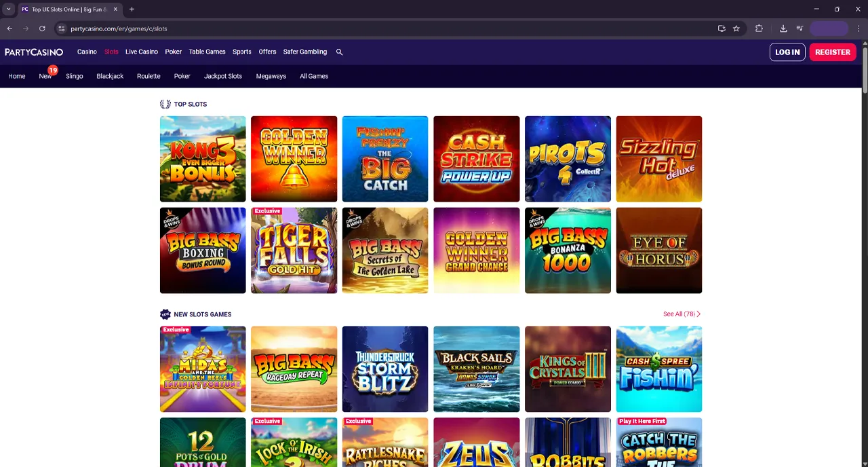Open the browser extensions puzzle icon
This screenshot has height=467, width=868.
pos(759,29)
